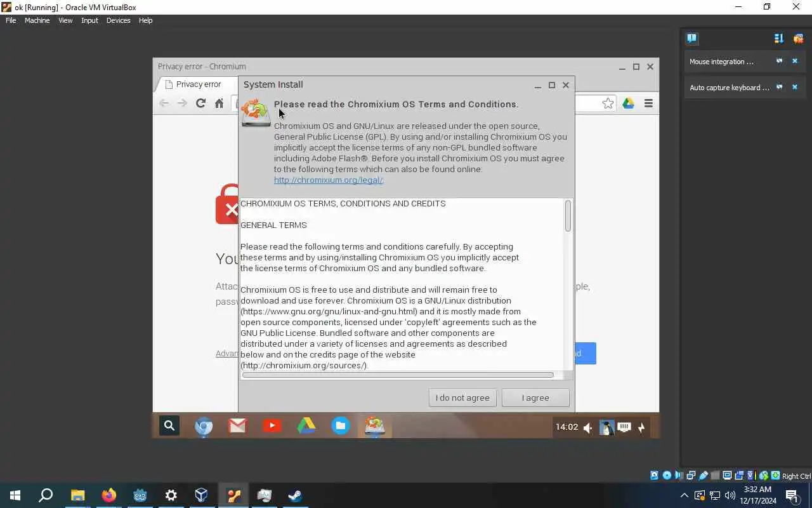Click the Back arrow in Chromium
The width and height of the screenshot is (812, 508).
164,103
